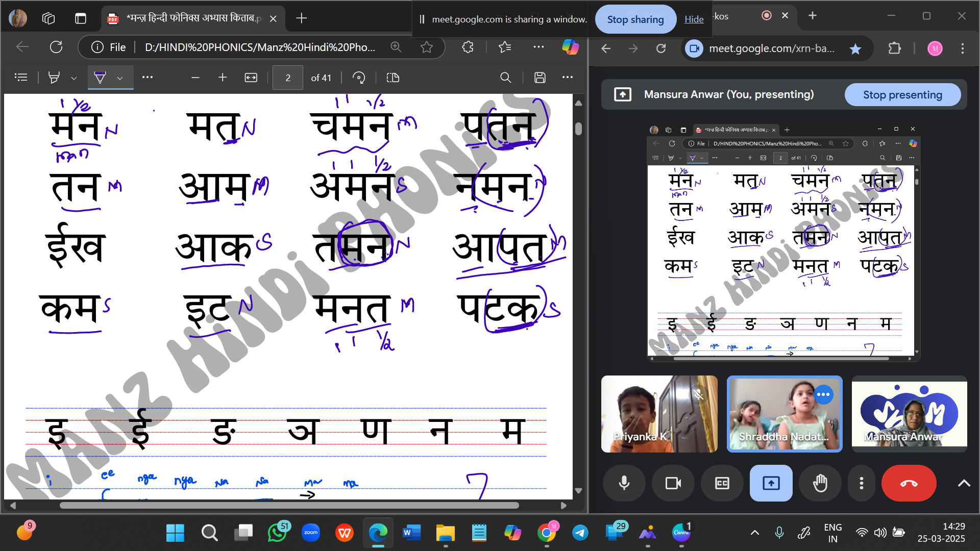Screen dimensions: 980x551
Task: Open new tab in Edge
Action: (301, 18)
